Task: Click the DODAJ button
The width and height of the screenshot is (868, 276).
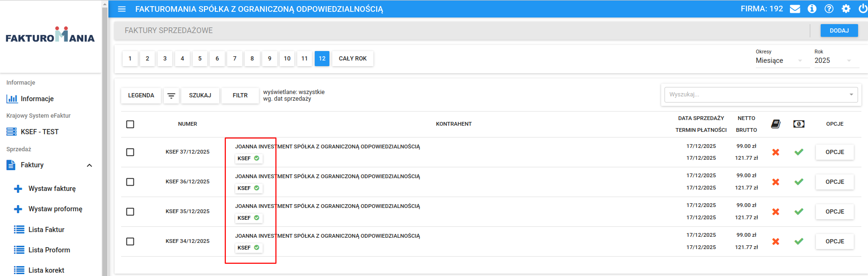Action: 839,31
